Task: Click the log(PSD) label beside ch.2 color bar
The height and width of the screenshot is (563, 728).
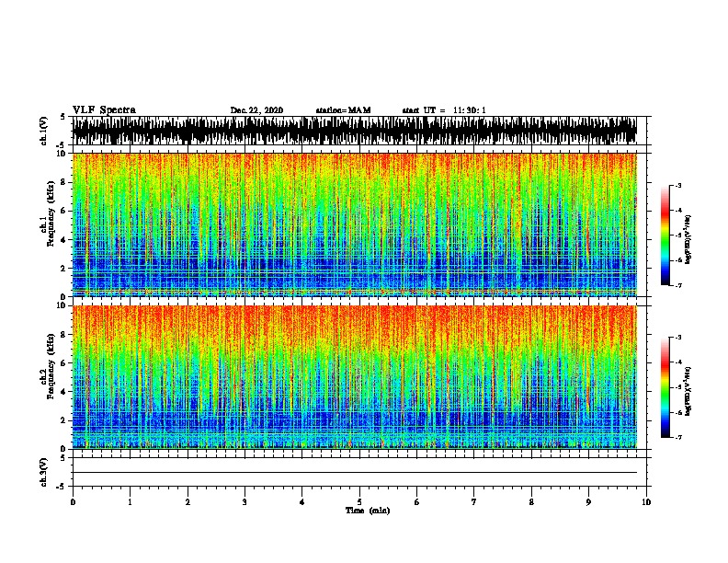Action: pyautogui.click(x=688, y=391)
